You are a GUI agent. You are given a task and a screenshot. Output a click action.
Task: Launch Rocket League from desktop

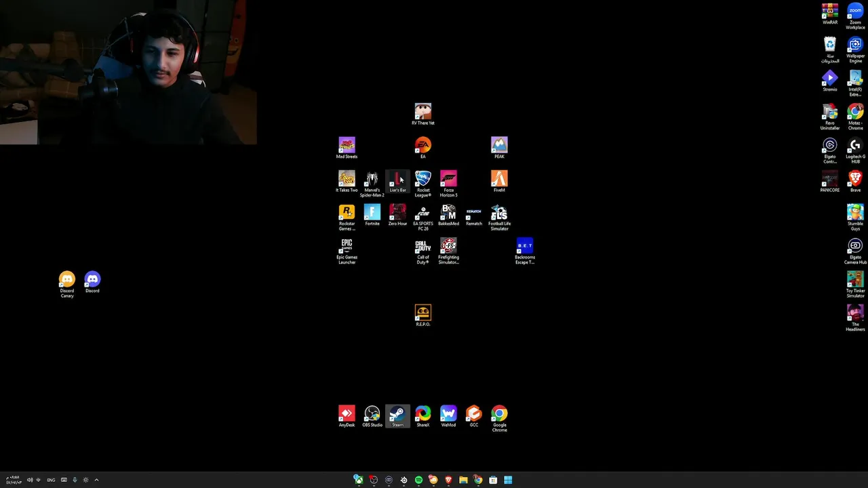tap(423, 184)
